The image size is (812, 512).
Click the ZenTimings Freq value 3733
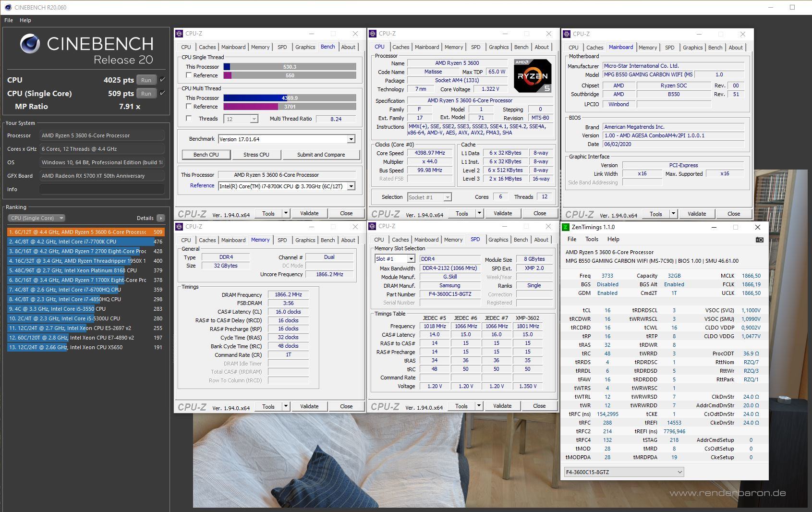(607, 276)
